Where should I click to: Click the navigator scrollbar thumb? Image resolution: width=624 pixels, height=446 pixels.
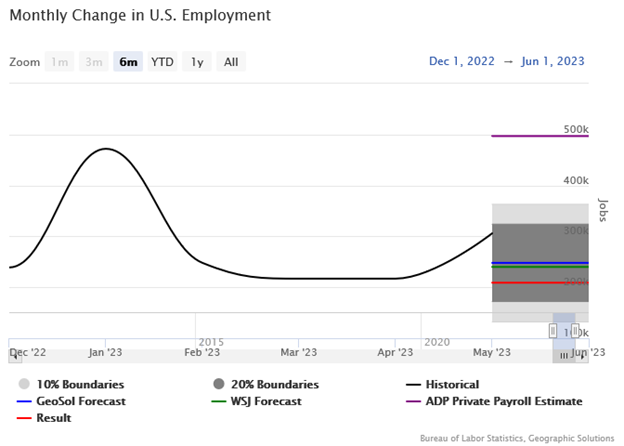click(x=564, y=356)
